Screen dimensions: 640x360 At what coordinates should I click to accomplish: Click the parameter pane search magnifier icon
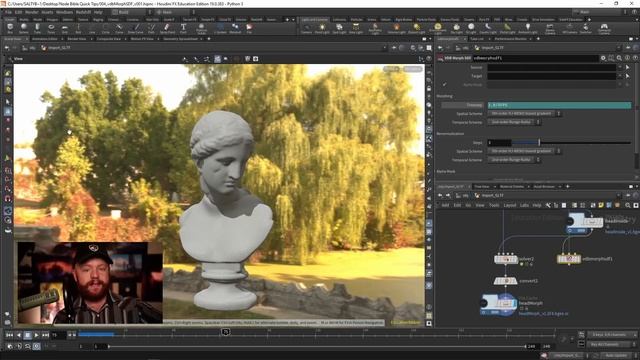coord(619,58)
